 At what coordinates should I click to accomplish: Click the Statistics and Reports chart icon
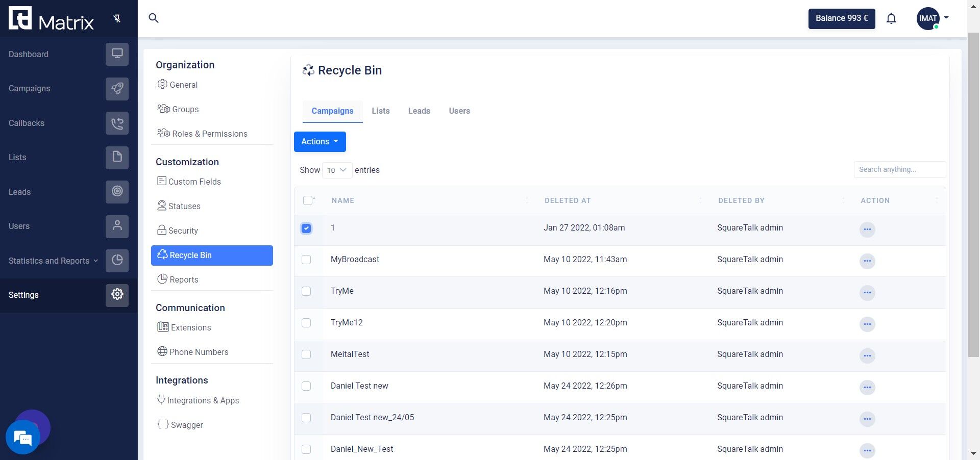(117, 261)
